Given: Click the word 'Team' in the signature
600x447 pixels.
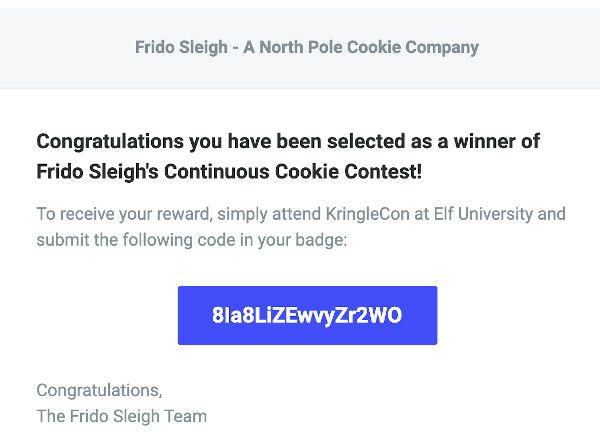Looking at the screenshot, I should pyautogui.click(x=186, y=416).
